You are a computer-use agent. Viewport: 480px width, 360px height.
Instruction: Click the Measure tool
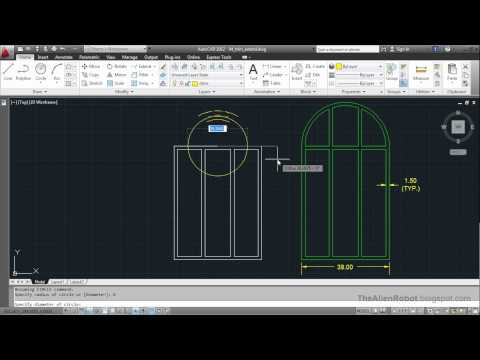point(421,72)
